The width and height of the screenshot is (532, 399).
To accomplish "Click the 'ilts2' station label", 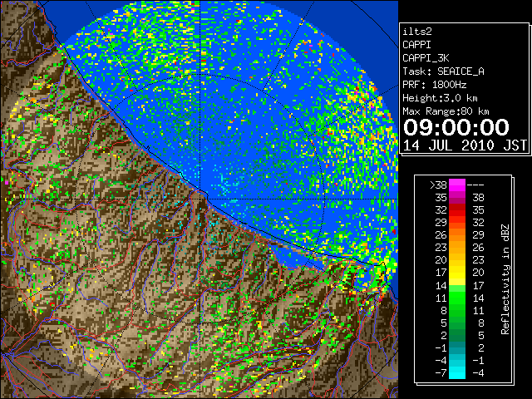I will click(x=417, y=32).
